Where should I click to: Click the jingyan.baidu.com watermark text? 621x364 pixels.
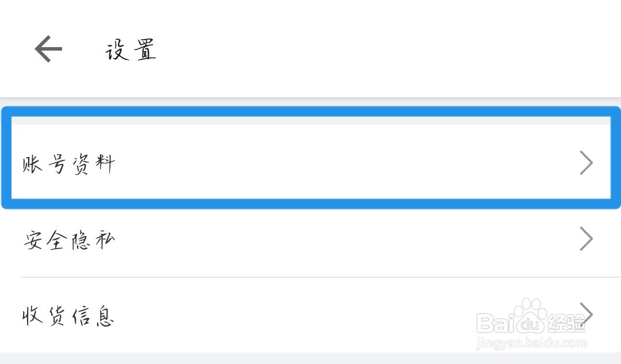pyautogui.click(x=531, y=343)
